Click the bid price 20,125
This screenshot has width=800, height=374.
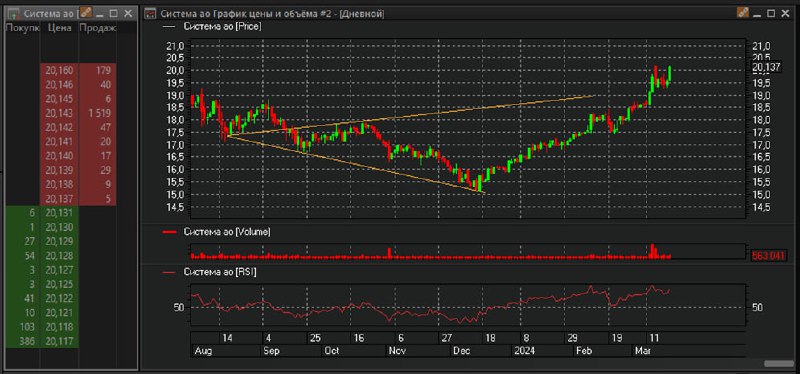tap(59, 284)
